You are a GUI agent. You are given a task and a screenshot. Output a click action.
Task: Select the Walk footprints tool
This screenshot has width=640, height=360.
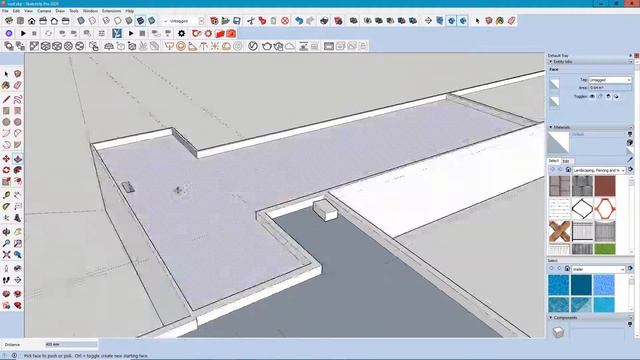click(x=6, y=280)
